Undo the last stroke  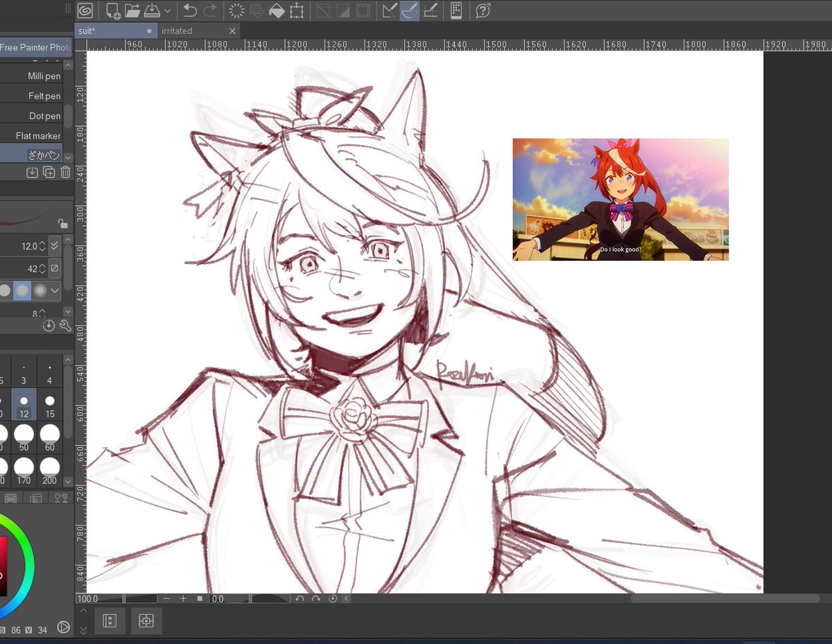click(190, 10)
